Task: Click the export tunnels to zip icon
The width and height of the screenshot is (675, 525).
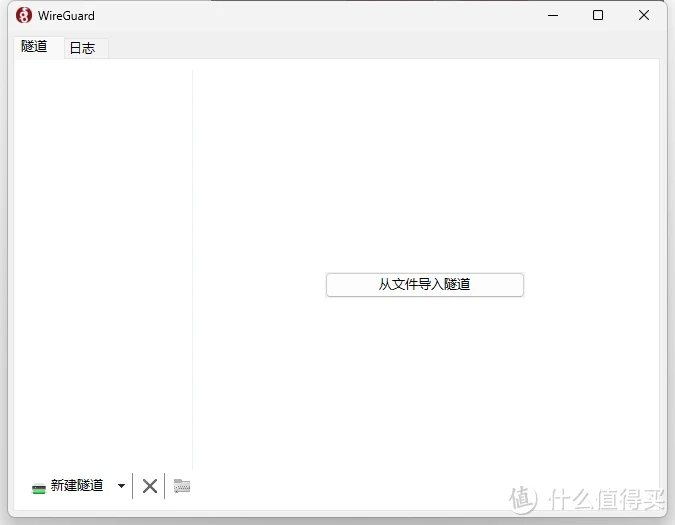Action: click(182, 486)
